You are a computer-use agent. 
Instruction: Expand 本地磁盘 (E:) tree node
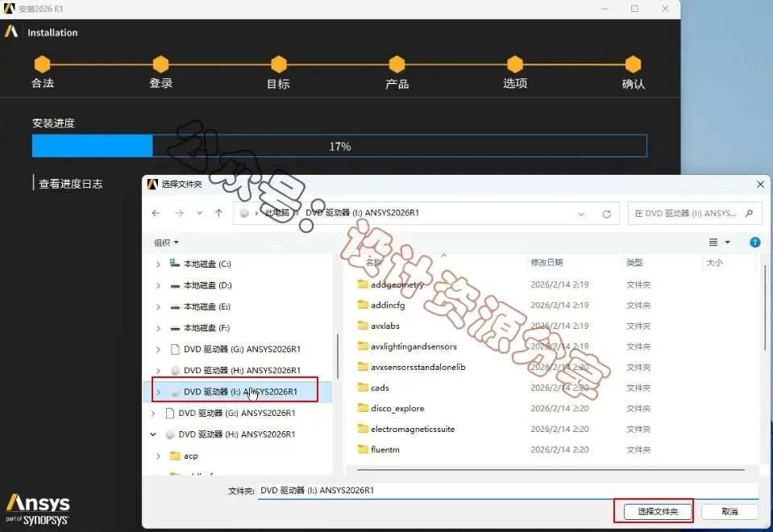158,306
